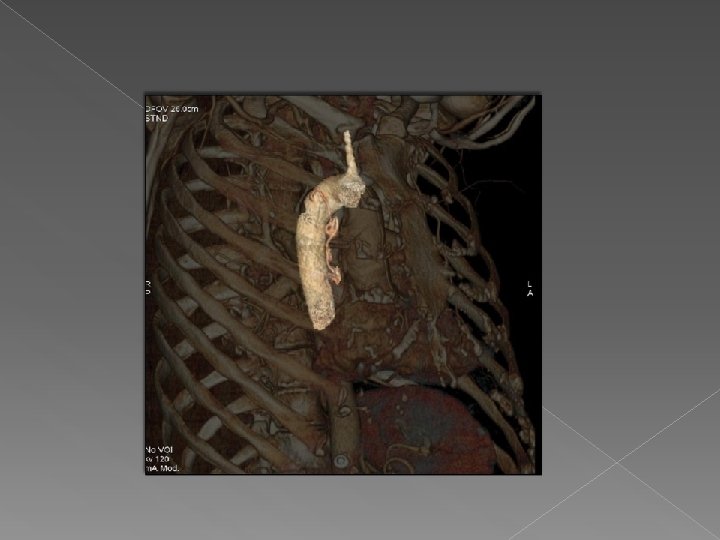720x540 pixels.
Task: Click the 'R P' orientation marker
Action: 148,287
